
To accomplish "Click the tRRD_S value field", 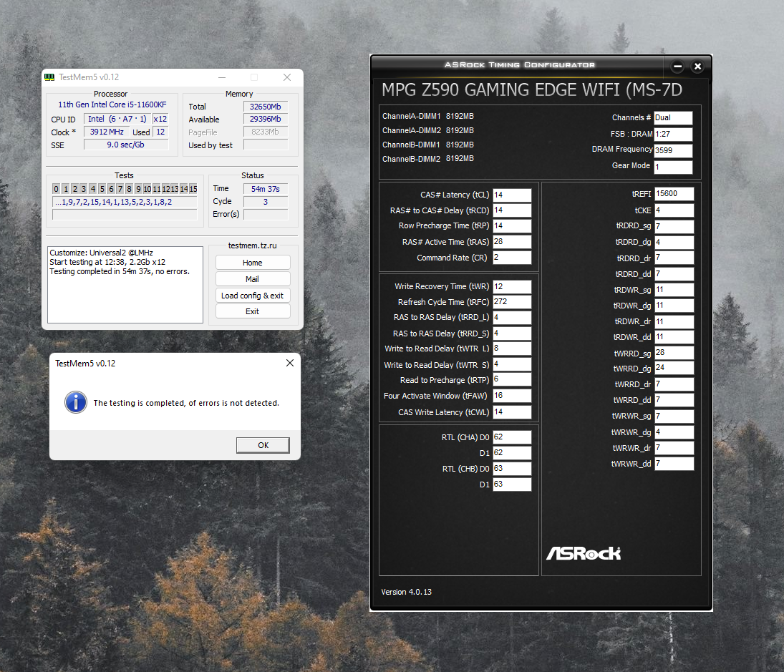I will 512,333.
